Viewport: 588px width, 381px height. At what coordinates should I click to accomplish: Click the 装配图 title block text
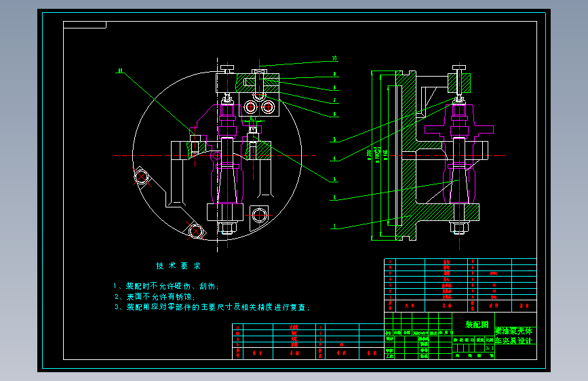tap(477, 325)
